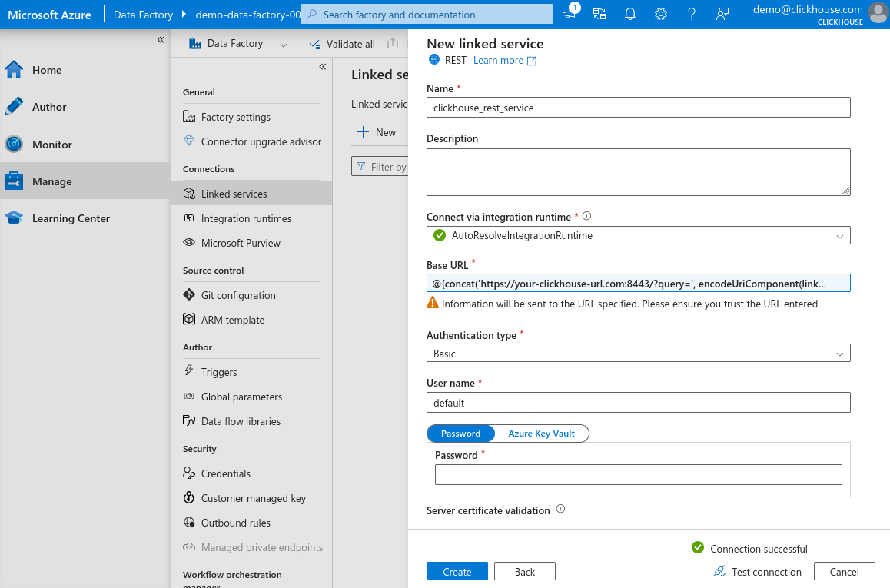Click in the Password input field
Screen dimensions: 890x588
point(638,474)
